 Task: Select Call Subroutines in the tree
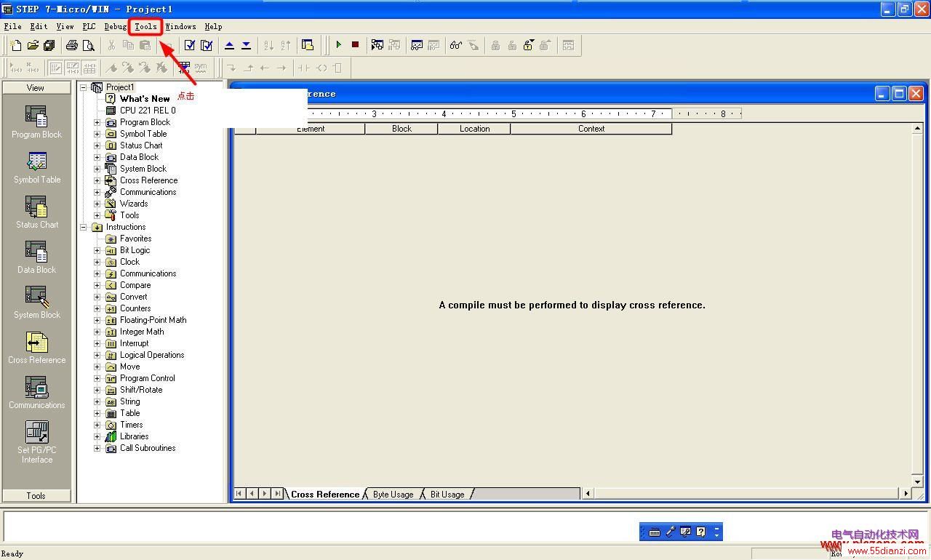(148, 448)
